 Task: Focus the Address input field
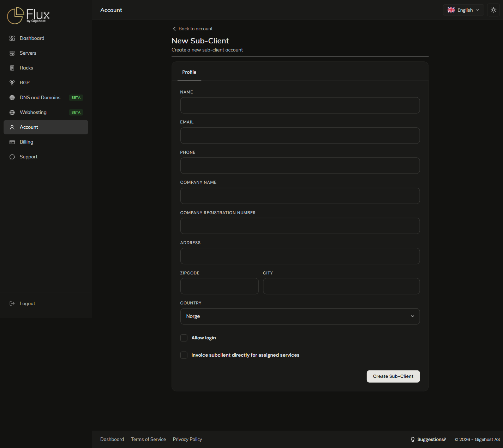(300, 256)
